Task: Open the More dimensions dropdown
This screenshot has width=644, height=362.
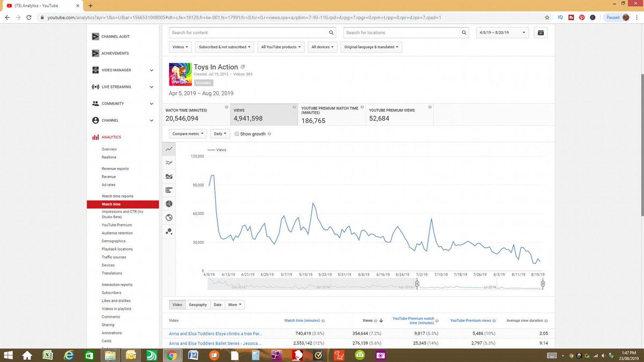Action: [x=235, y=305]
